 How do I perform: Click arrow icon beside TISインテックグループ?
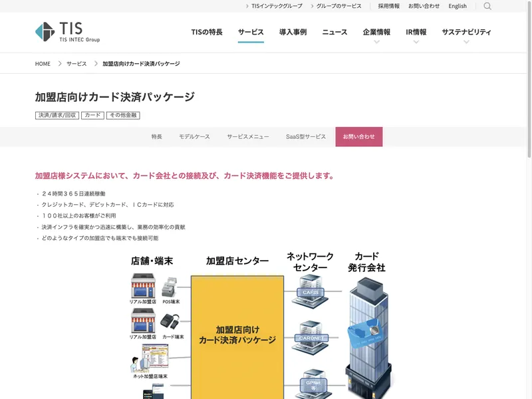point(247,6)
